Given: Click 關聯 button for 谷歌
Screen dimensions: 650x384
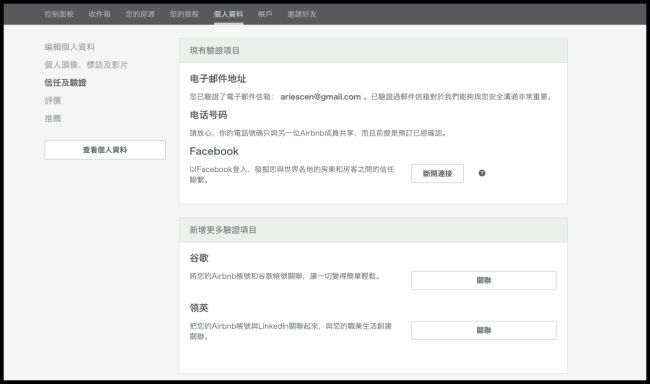Looking at the screenshot, I should coord(484,280).
